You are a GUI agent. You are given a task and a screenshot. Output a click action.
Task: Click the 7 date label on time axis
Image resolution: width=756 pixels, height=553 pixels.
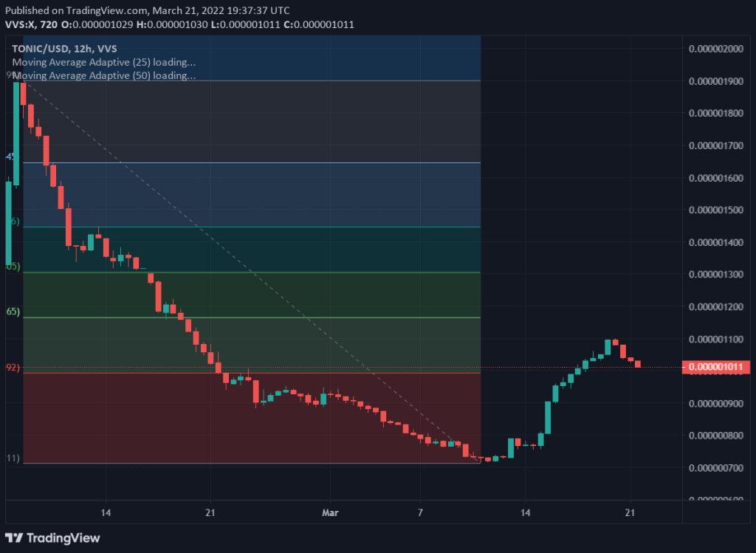click(x=420, y=512)
